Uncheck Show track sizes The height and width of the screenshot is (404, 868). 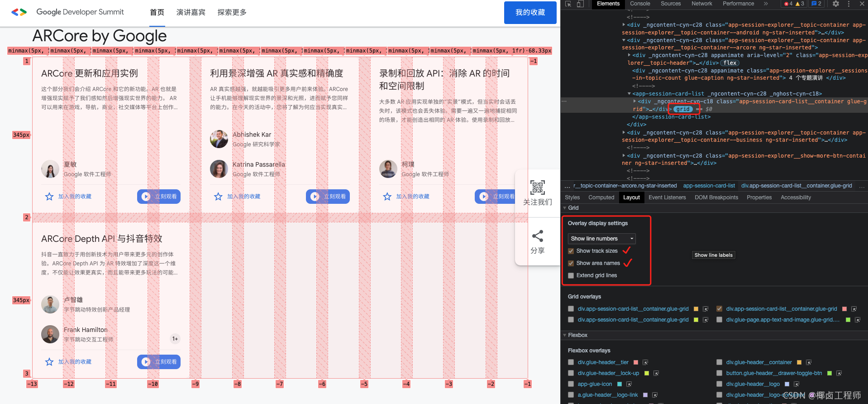[571, 251]
